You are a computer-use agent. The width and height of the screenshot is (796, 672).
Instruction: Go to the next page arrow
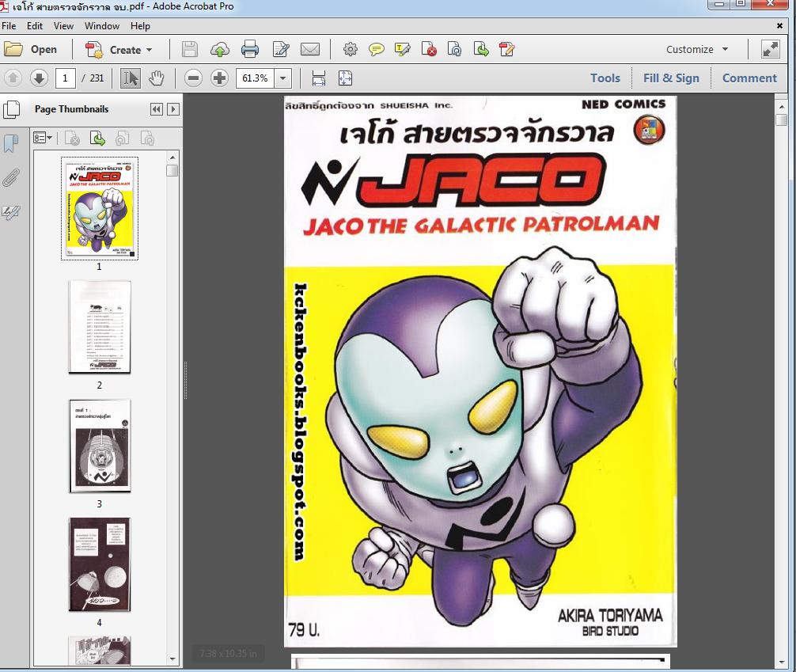click(39, 78)
